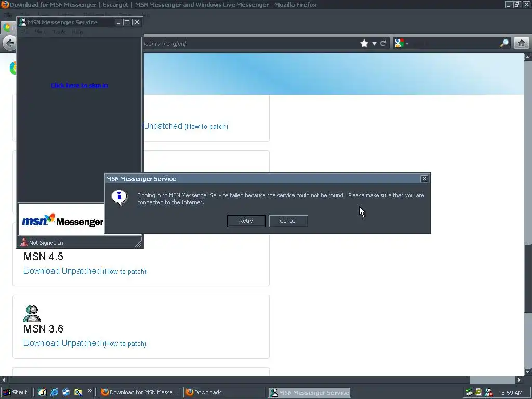Reload the page with the refresh icon
This screenshot has height=399, width=532.
(383, 44)
